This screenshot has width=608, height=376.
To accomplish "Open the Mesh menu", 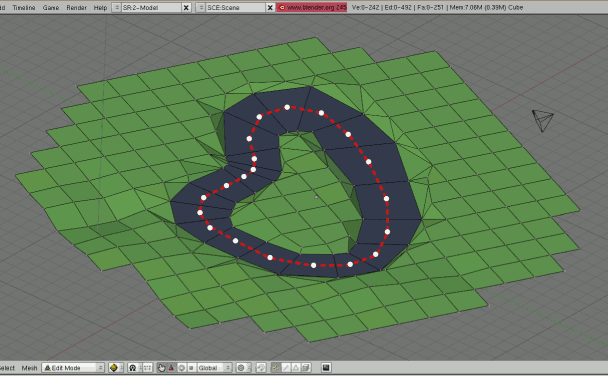I will (x=29, y=368).
